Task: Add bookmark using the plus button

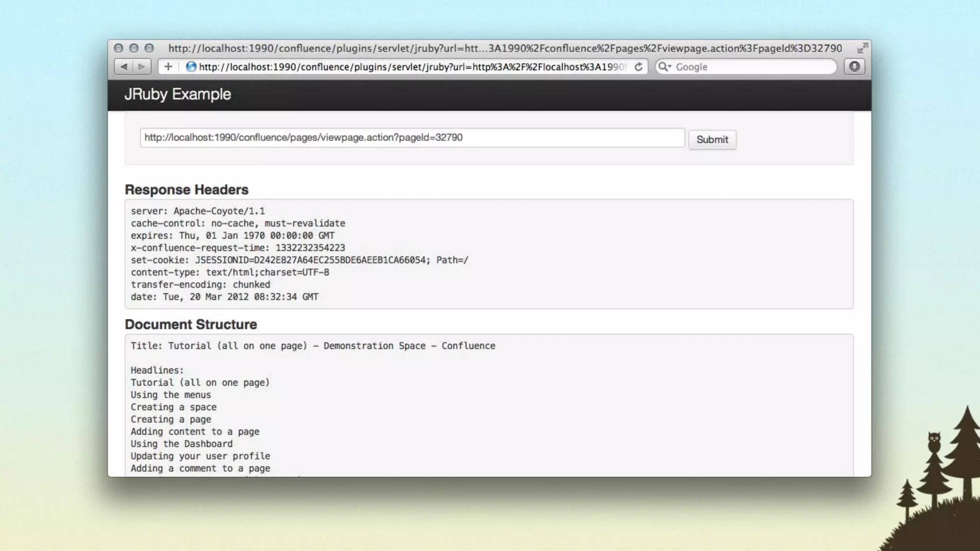Action: pos(168,66)
